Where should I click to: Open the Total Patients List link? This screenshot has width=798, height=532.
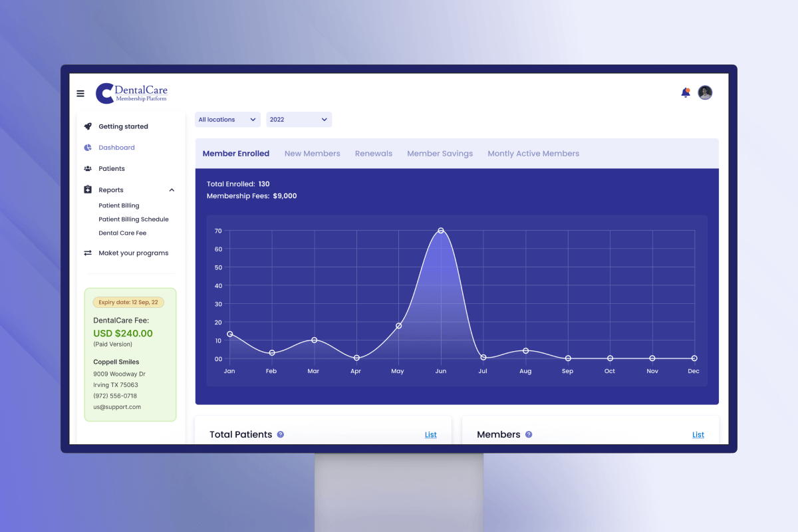click(431, 435)
